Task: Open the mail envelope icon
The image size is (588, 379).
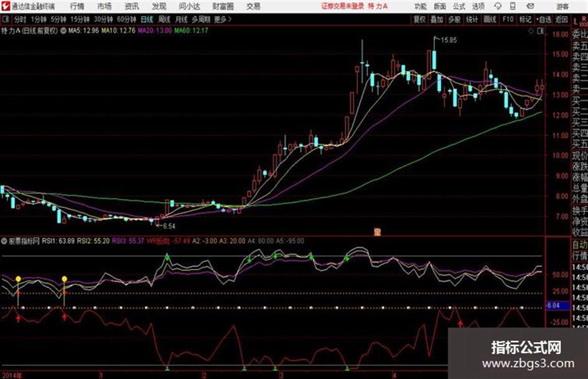Action: pyautogui.click(x=530, y=6)
